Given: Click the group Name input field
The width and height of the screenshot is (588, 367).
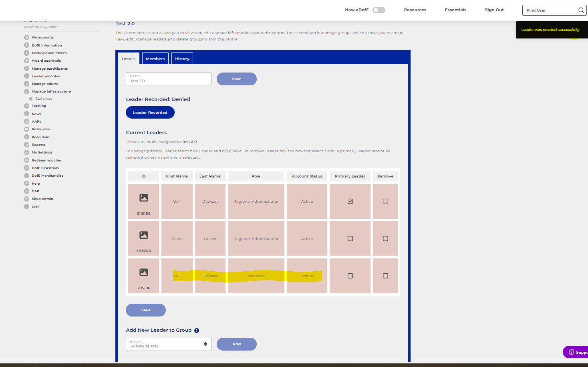Looking at the screenshot, I should [168, 79].
